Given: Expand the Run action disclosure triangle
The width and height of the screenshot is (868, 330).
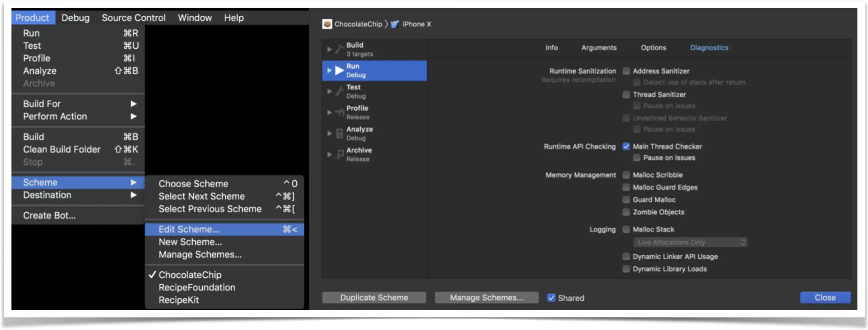Looking at the screenshot, I should (329, 71).
